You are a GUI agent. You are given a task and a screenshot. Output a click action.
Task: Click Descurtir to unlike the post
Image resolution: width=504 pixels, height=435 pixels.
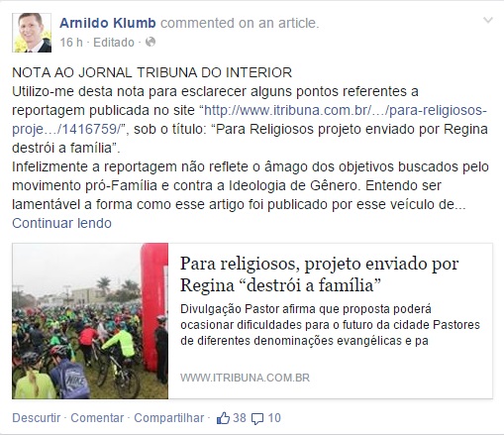tap(37, 418)
